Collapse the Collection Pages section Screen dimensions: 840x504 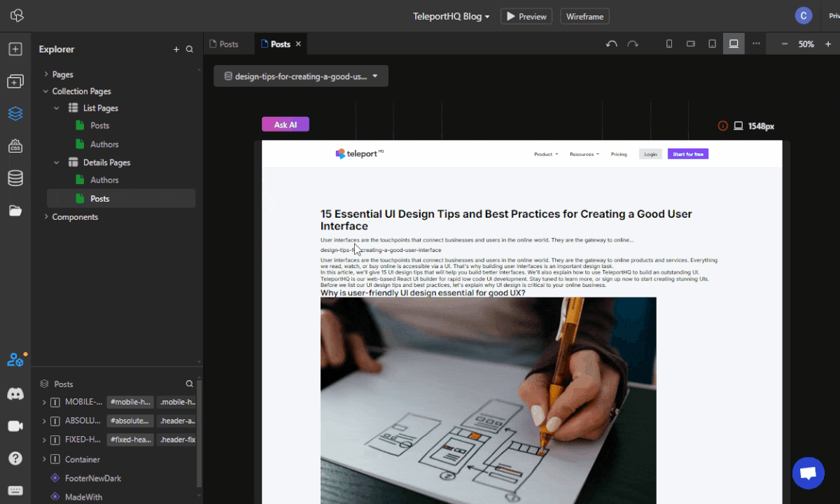(46, 91)
